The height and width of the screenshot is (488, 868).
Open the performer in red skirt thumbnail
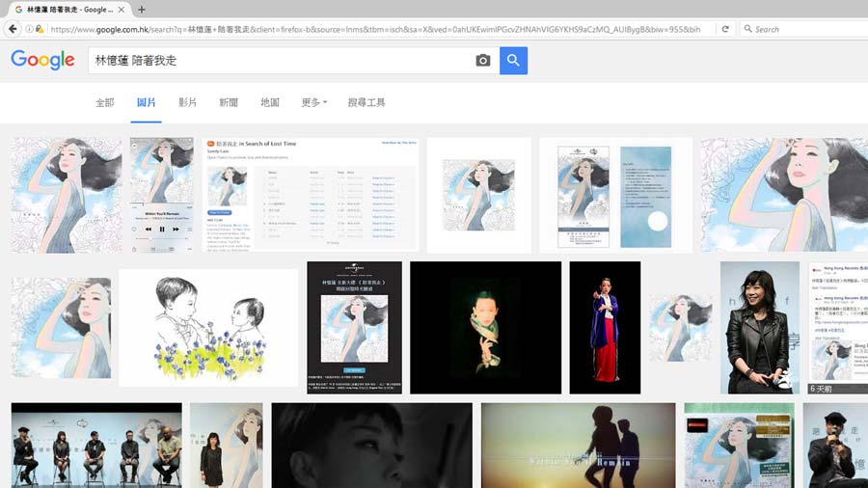point(605,328)
